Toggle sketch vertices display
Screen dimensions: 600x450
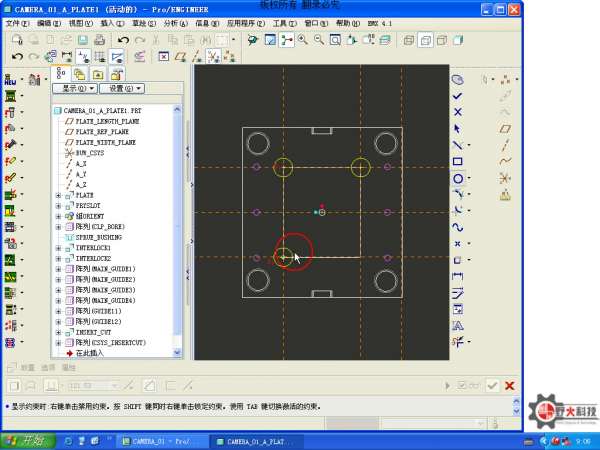point(116,57)
